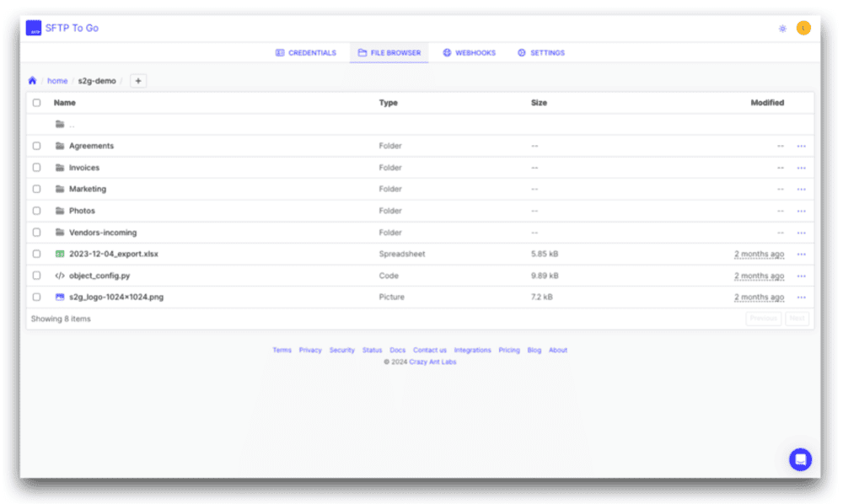
Task: Open the Blog footer link
Action: pos(534,350)
